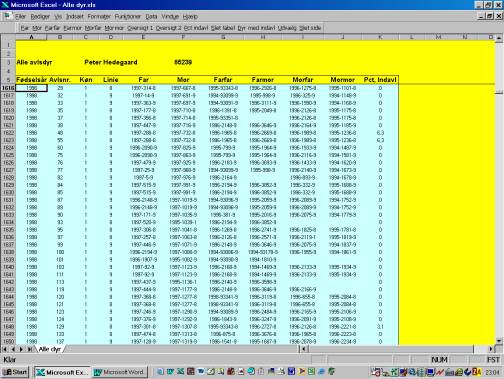504x379 pixels.
Task: Click the Pct. Indavl column heading cell
Action: point(380,80)
